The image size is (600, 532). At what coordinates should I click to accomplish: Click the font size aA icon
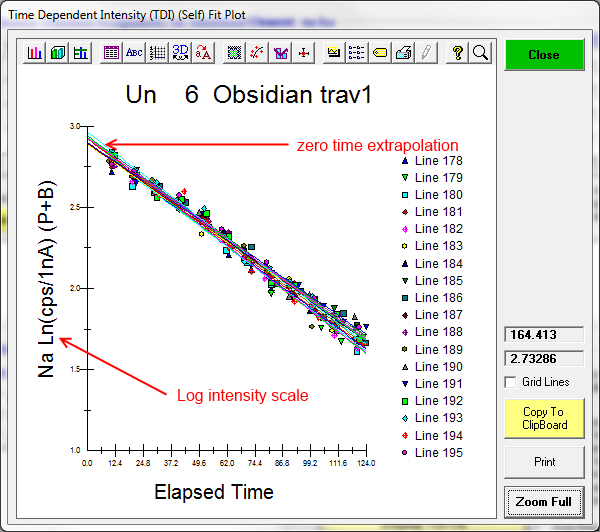[203, 53]
